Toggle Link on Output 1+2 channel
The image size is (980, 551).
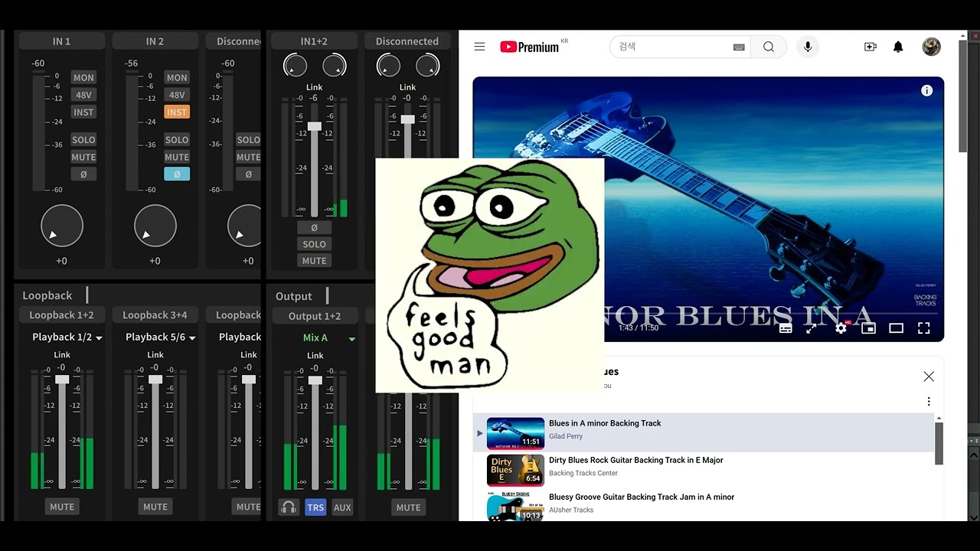(x=315, y=356)
